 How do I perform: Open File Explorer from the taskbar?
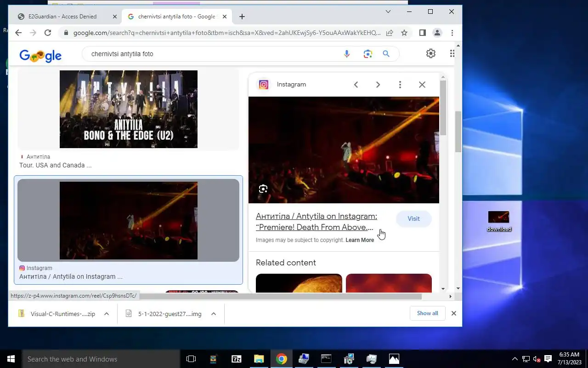[259, 359]
